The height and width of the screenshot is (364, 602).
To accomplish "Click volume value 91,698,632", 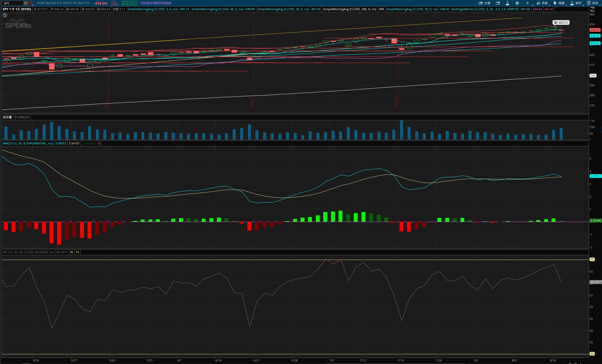I will point(22,117).
